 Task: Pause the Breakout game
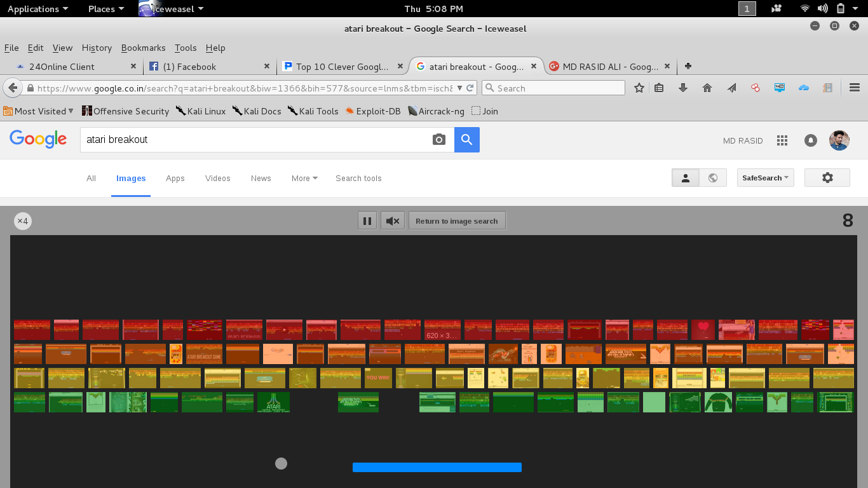coord(367,220)
